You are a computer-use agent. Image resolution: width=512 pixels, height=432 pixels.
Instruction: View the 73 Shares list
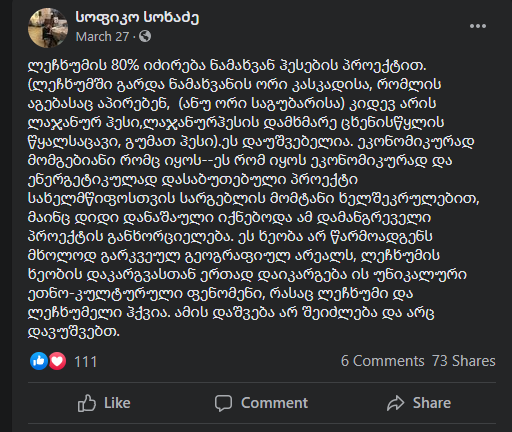pos(464,361)
